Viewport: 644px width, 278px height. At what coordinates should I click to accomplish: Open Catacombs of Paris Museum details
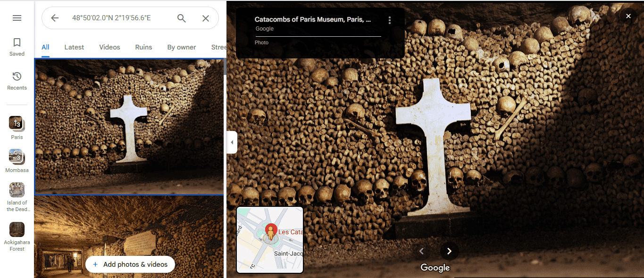tap(312, 19)
